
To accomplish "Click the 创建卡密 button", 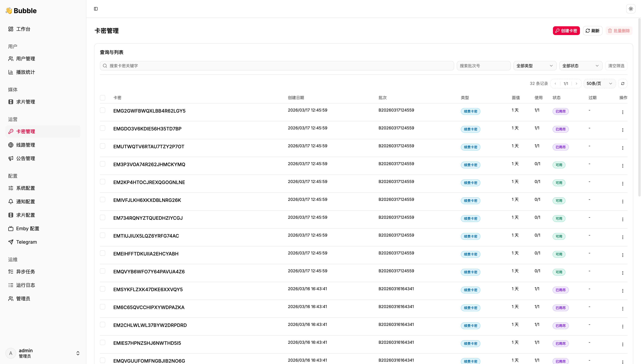I will (x=566, y=31).
